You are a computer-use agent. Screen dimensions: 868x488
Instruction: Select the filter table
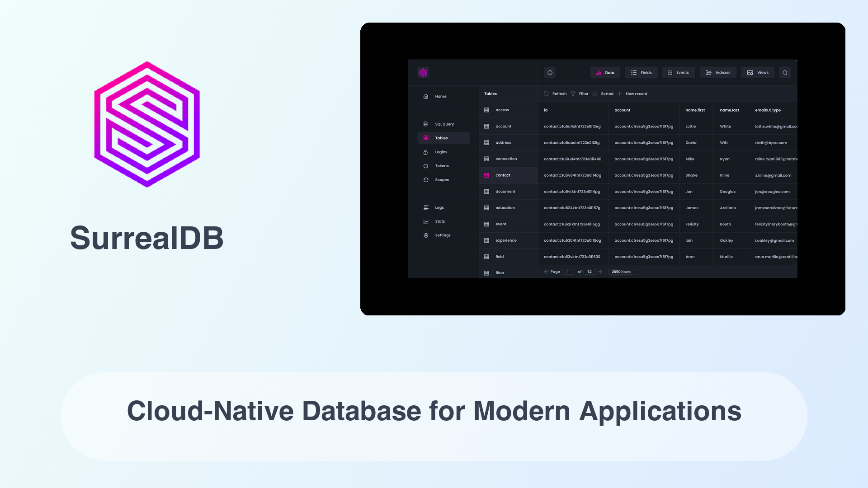click(x=508, y=272)
